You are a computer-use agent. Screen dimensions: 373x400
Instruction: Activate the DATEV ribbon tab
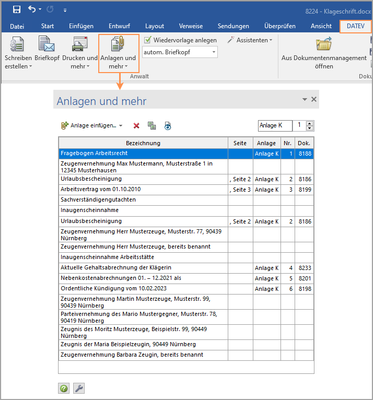(x=355, y=26)
